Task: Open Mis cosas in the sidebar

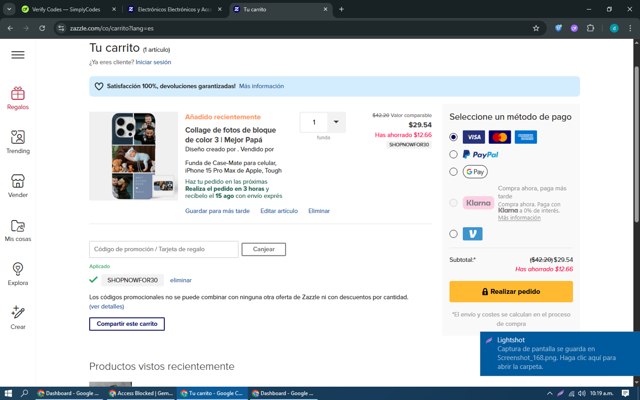Action: [18, 230]
